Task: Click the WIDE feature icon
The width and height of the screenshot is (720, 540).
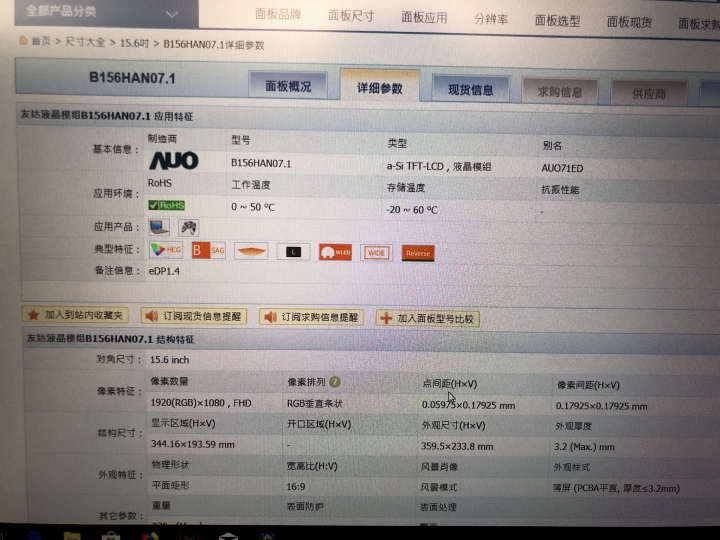Action: point(376,253)
